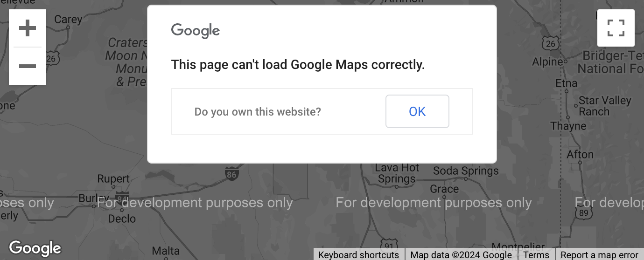Open the Terms link

(536, 255)
